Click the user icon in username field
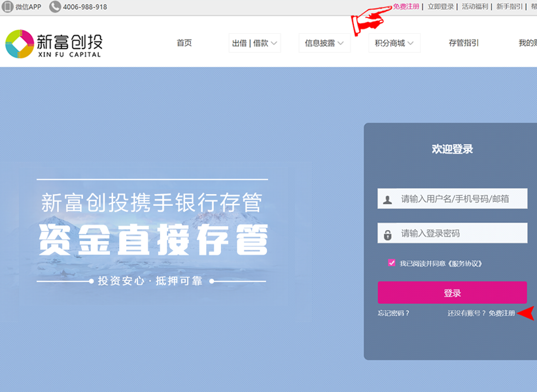Viewport: 537px width, 392px height. point(387,199)
